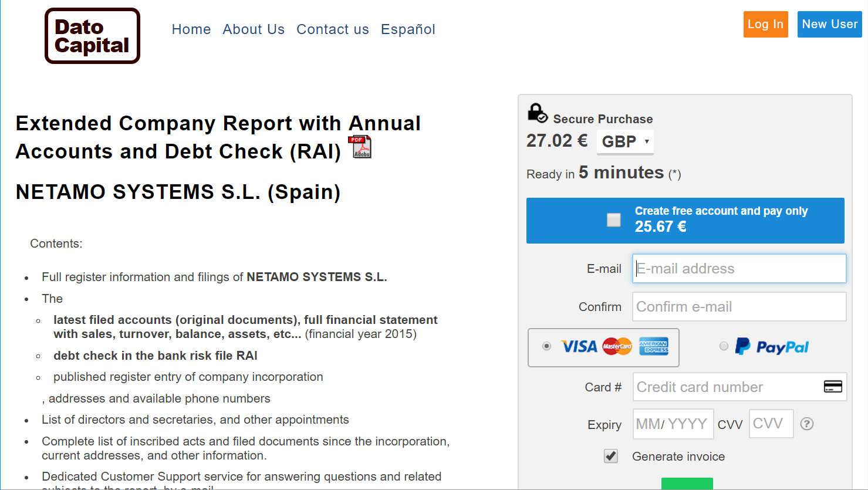This screenshot has height=490, width=868.
Task: Uncheck the Generate invoice checkbox
Action: coord(611,456)
